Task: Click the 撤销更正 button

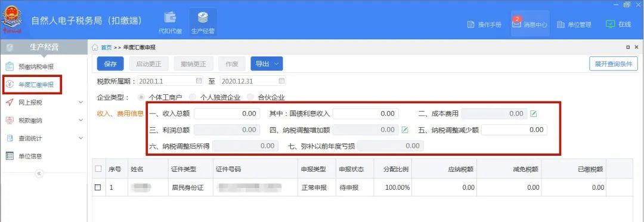Action: click(193, 64)
